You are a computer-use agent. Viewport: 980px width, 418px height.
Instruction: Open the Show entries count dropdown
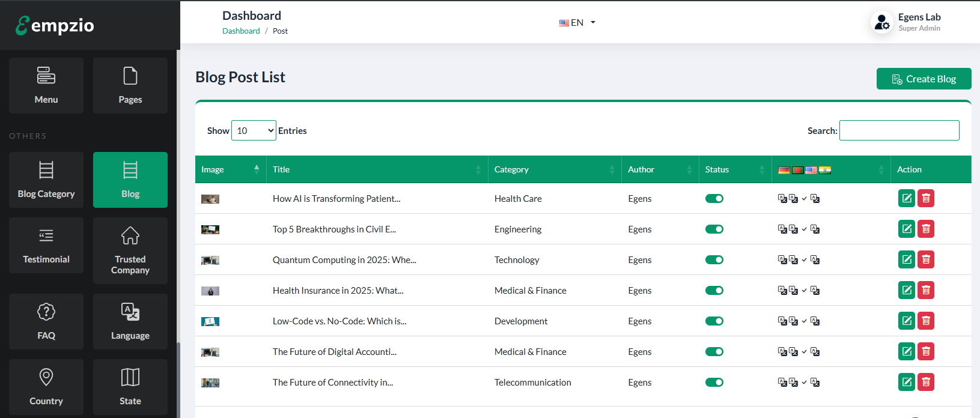click(x=254, y=130)
